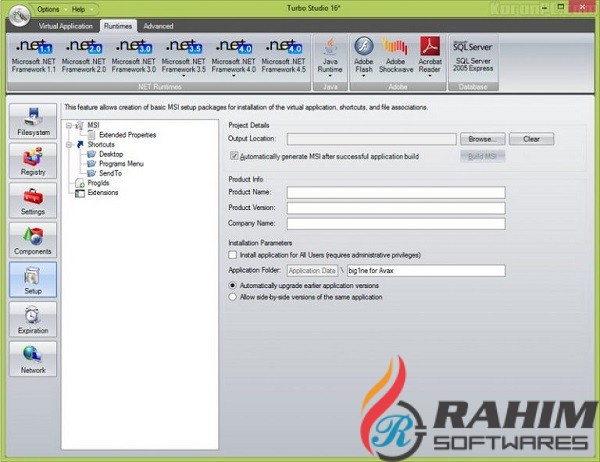Open the Filesystem panel
Viewport: 600px width, 462px height.
pyautogui.click(x=33, y=121)
